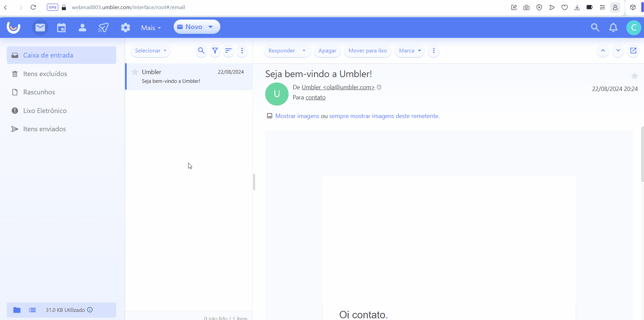Click the VPN badge in address bar
The image size is (644, 320).
[52, 7]
